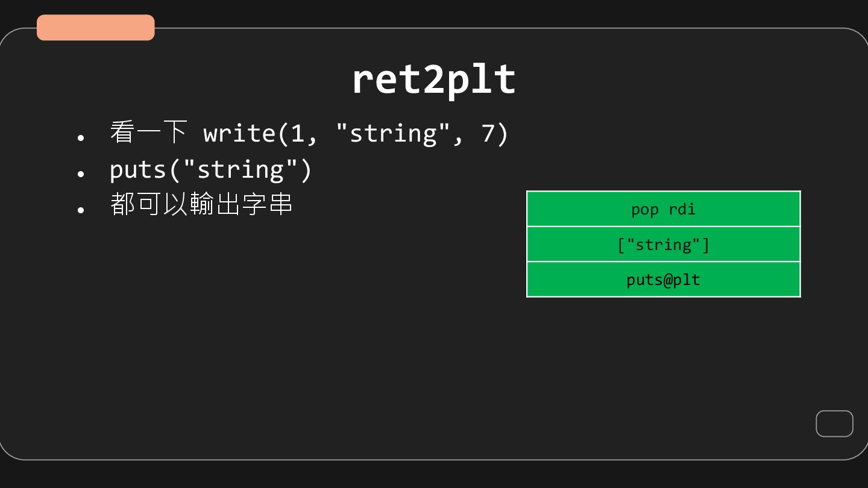Screen dimensions: 868x488
Task: Click the bullet dot before 看一下
Action: 81,138
